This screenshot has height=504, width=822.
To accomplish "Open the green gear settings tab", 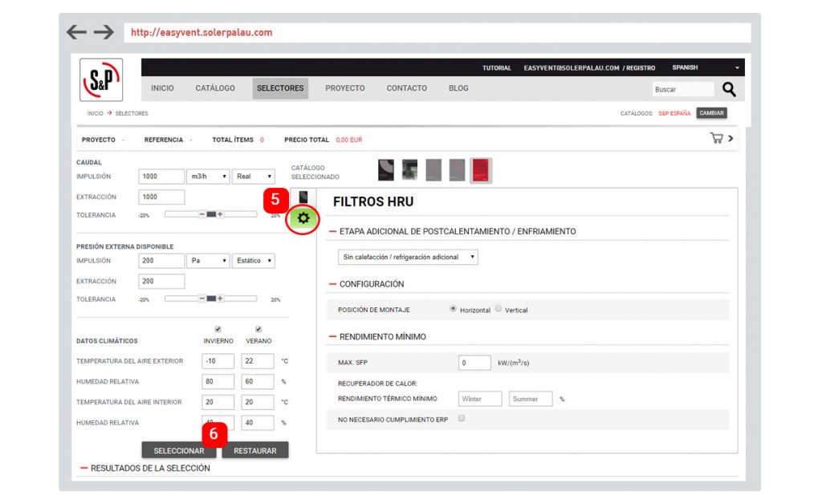I will click(x=303, y=218).
